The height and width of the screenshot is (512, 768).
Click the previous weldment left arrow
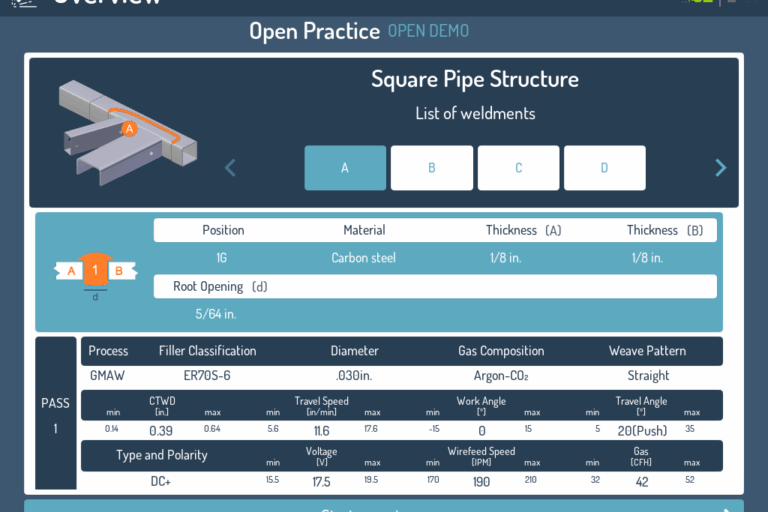point(231,168)
